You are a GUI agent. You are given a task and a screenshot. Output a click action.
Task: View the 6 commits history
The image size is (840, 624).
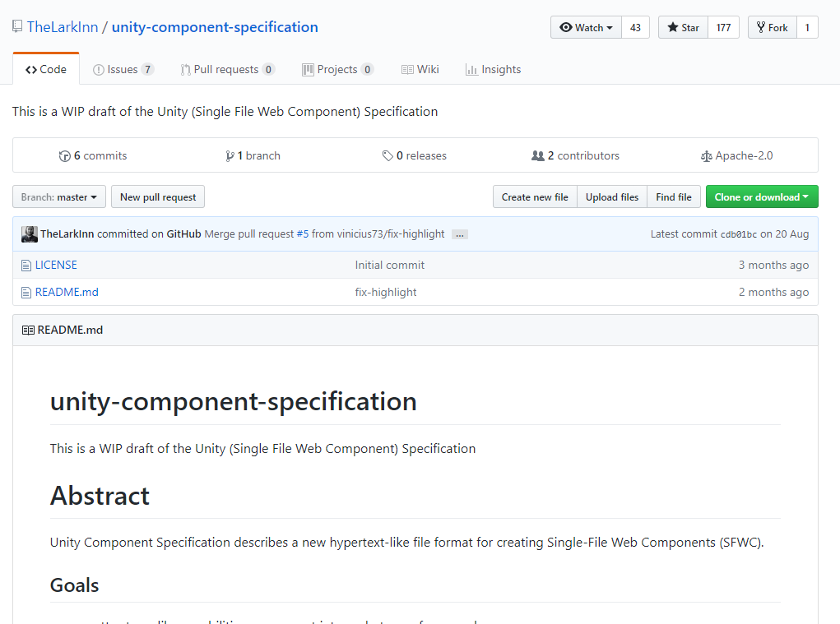coord(93,155)
